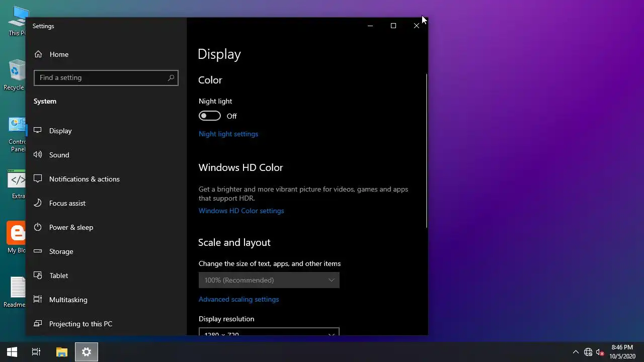Click the Settings page vertical scrollbar

pyautogui.click(x=427, y=151)
